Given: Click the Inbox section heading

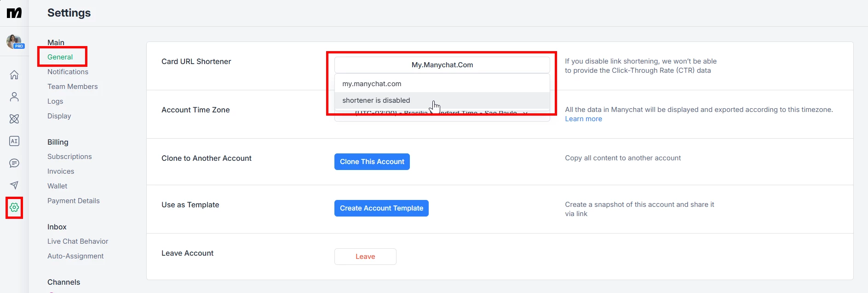Looking at the screenshot, I should pos(57,227).
